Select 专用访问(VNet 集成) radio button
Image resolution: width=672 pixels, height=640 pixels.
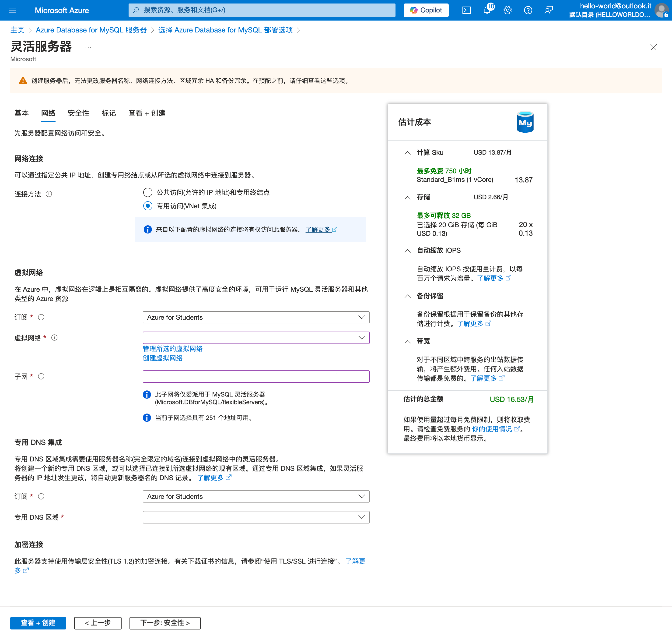(148, 206)
